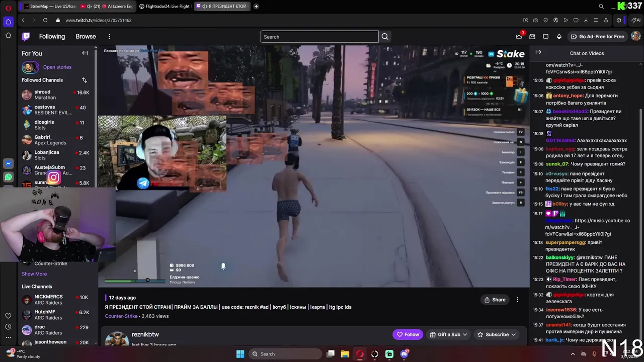Open stories via Open stories link

[x=57, y=67]
